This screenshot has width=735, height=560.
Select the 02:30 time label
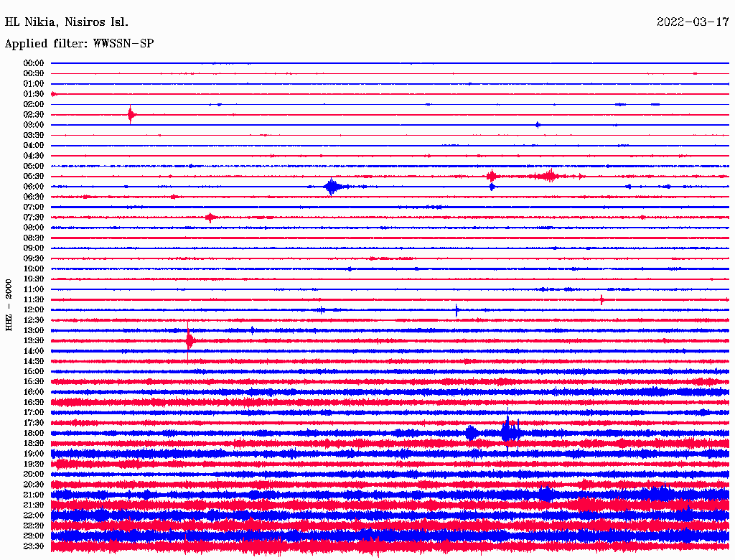[x=34, y=115]
